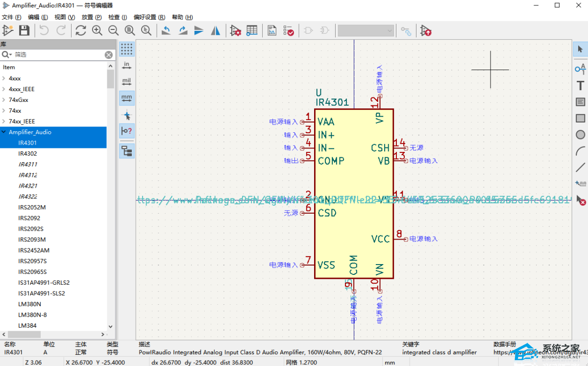Open the unit selection dropdown
Viewport: 588px width, 366px height.
click(366, 31)
